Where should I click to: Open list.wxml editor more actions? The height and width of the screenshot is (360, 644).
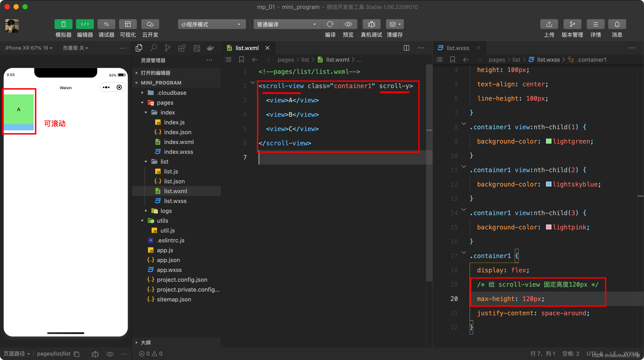coord(421,48)
